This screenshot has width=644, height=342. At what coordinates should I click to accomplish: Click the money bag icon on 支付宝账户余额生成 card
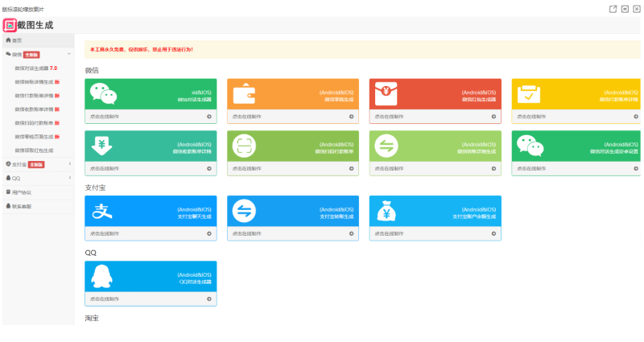tap(387, 212)
